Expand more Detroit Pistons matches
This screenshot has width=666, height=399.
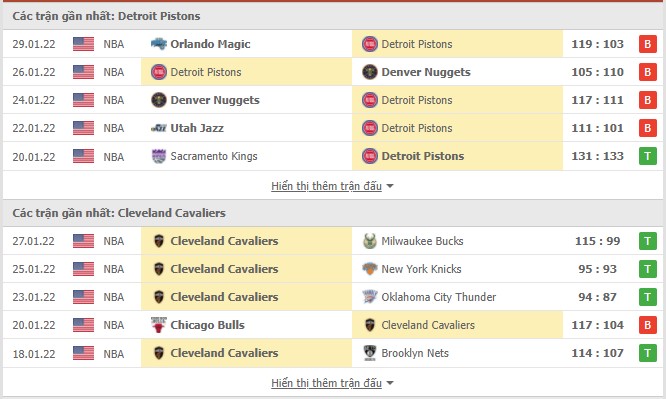(332, 186)
